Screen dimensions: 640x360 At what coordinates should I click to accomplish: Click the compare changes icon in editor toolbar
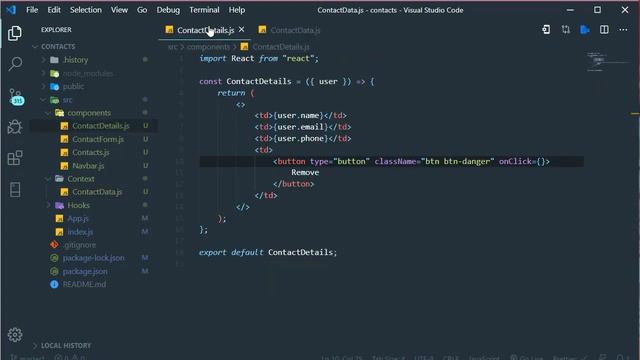click(x=565, y=30)
